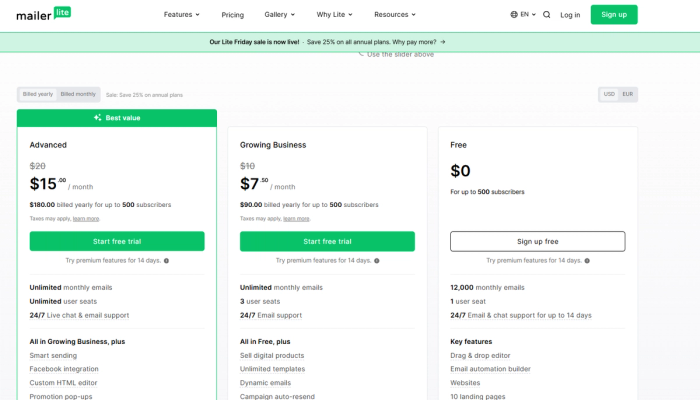Switch to Billed yearly
This screenshot has width=700, height=400.
coord(38,94)
